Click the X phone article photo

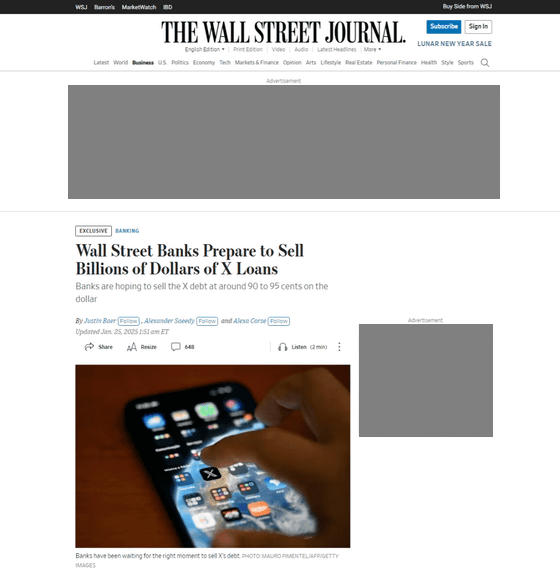(213, 456)
